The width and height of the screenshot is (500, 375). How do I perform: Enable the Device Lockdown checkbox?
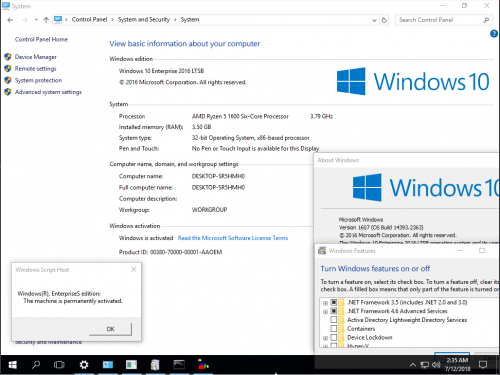(334, 337)
